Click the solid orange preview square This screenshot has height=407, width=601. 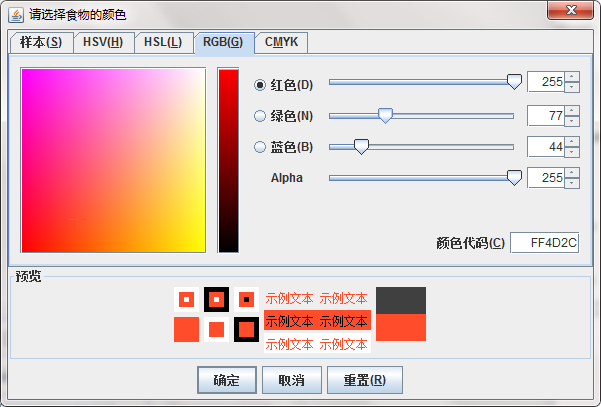click(x=186, y=329)
